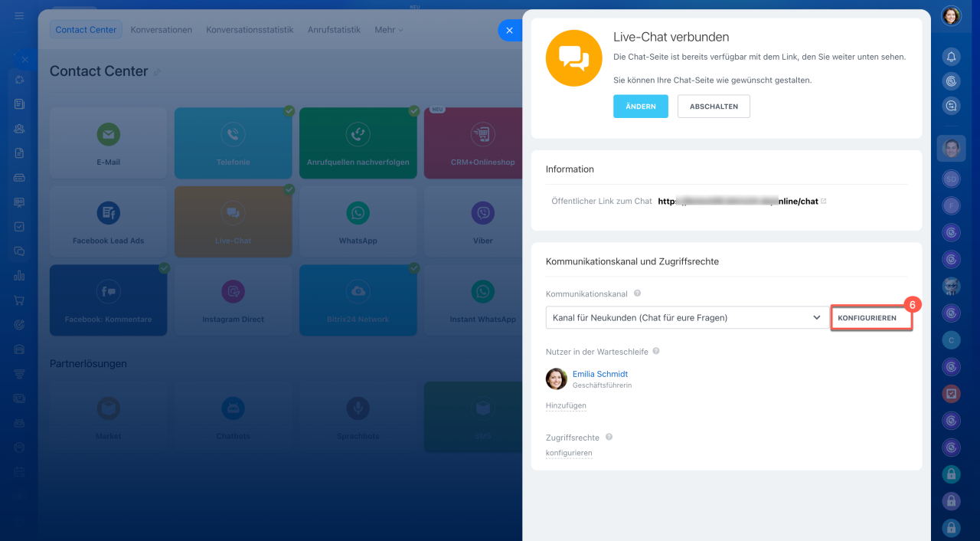Image resolution: width=980 pixels, height=541 pixels.
Task: Expand the Mehr menu
Action: (x=388, y=30)
